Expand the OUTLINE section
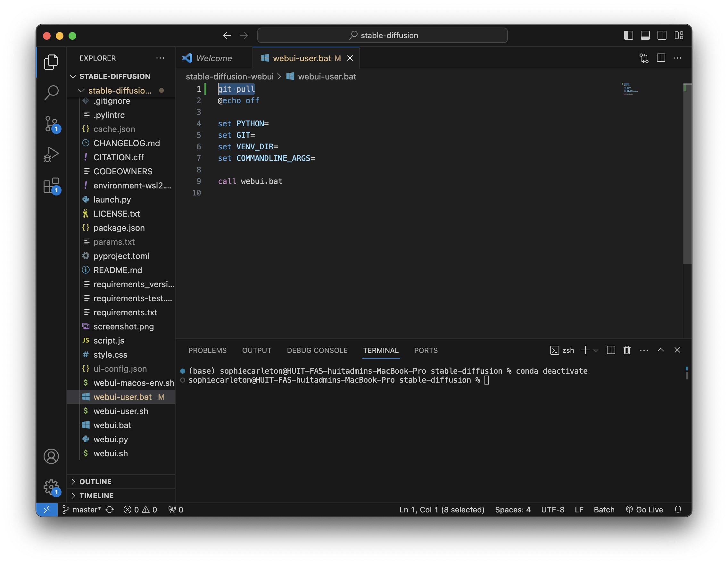Screen dimensions: 728x564 (95, 482)
